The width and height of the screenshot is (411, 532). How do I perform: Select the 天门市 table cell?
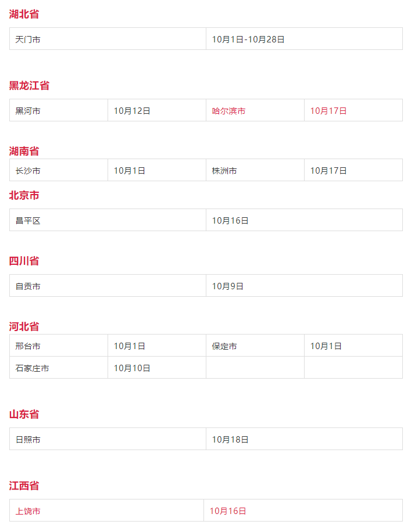(28, 39)
